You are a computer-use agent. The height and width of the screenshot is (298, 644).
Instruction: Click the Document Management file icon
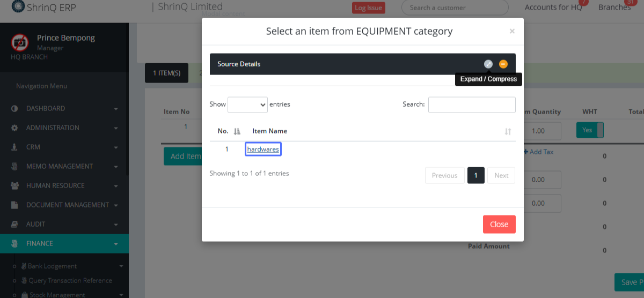[x=14, y=205]
